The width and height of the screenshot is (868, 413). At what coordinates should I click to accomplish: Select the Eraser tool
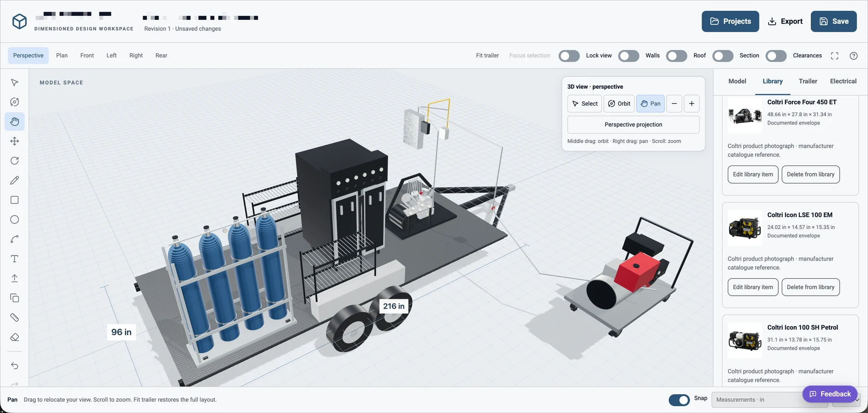(14, 337)
